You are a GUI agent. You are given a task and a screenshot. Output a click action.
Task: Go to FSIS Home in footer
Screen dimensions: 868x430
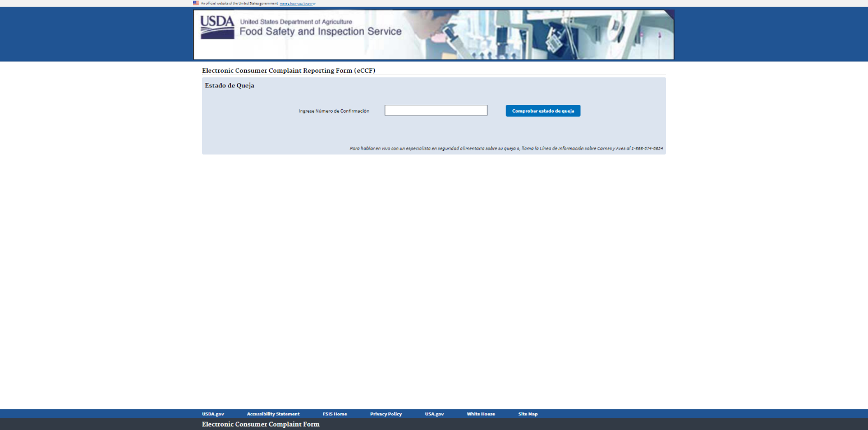coord(335,414)
